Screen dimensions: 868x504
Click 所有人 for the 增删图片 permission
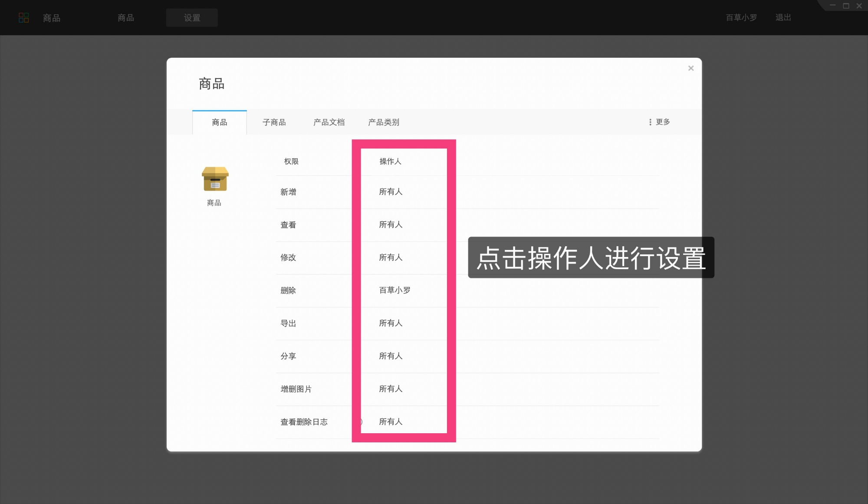pyautogui.click(x=390, y=389)
